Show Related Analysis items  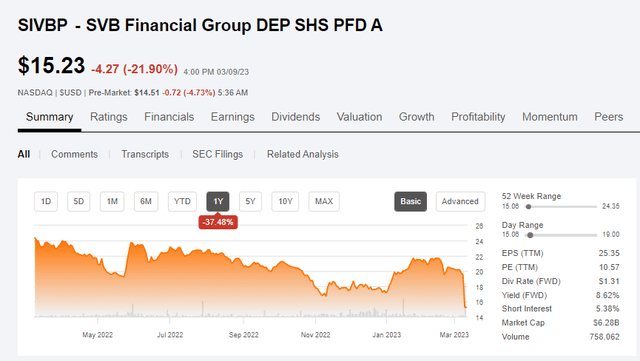(x=303, y=154)
